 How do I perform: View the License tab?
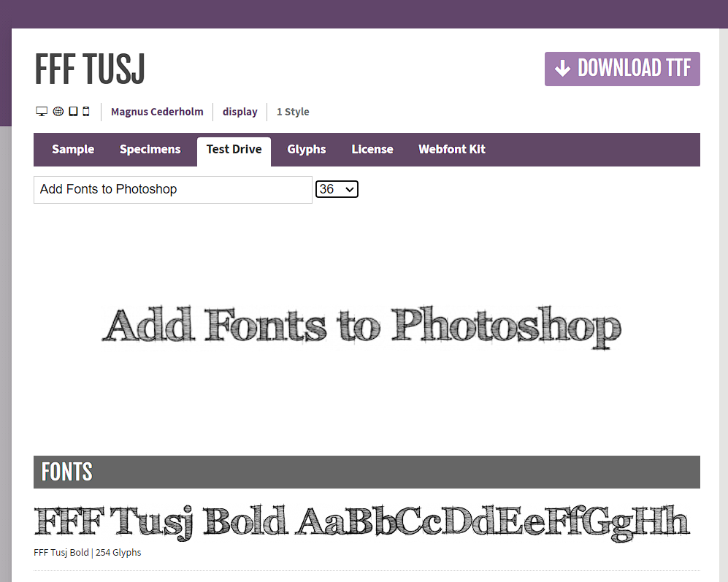(x=372, y=149)
